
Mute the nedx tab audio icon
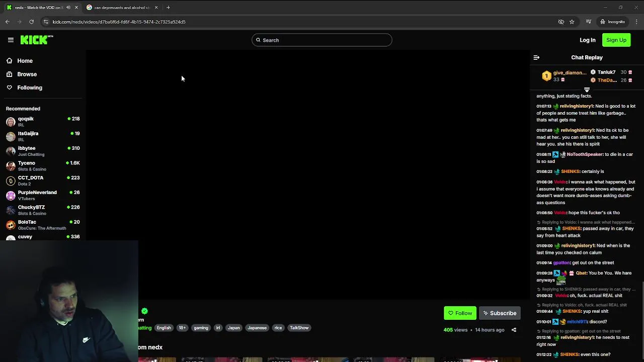(68, 8)
